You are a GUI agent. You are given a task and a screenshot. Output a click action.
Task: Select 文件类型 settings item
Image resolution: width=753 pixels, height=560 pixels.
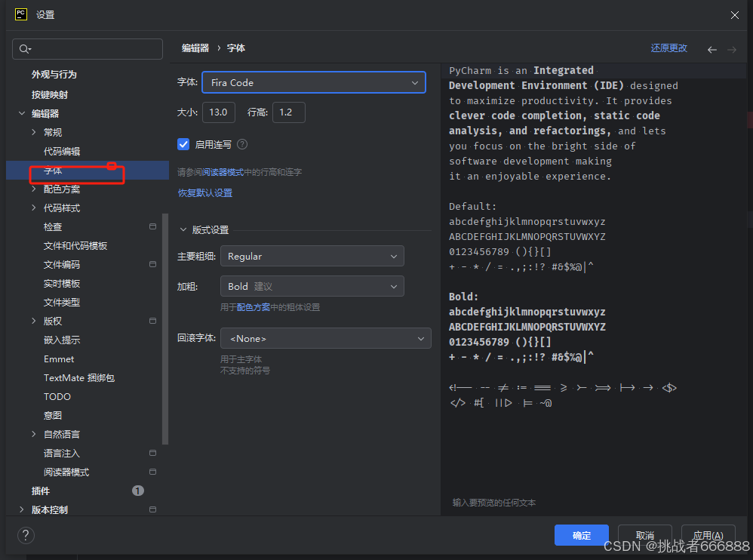(x=61, y=302)
